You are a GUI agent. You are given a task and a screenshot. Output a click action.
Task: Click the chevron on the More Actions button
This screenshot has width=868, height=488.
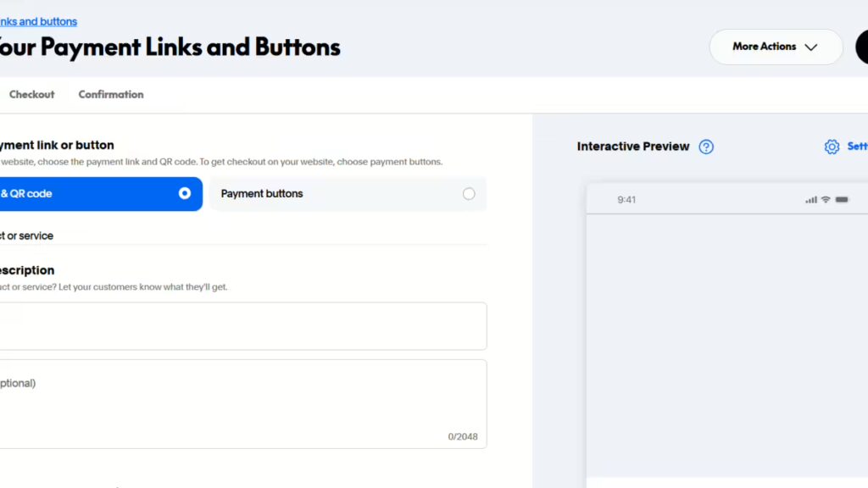point(812,47)
